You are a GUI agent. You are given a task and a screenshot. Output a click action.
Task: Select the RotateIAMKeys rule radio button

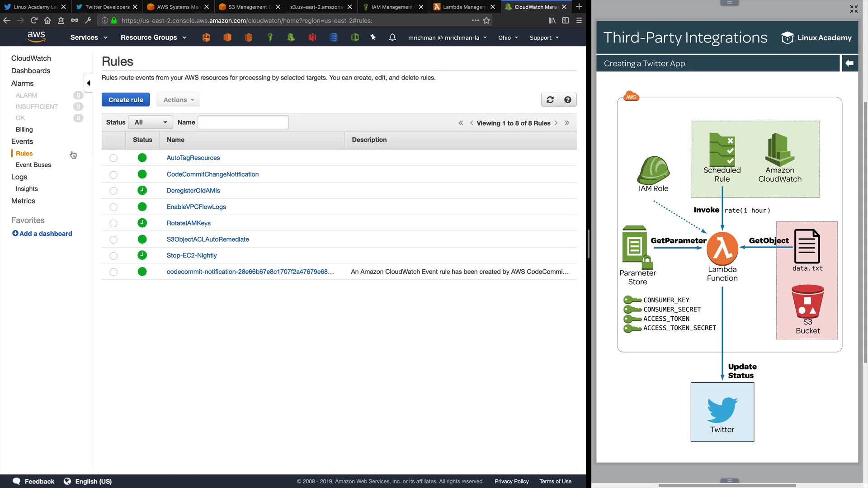[113, 223]
